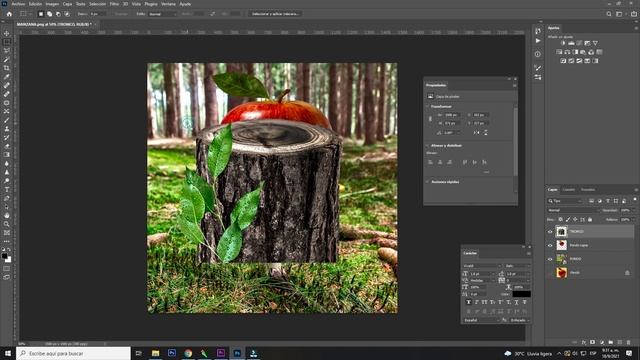Add a Brightness/Contrast adjustment
The image size is (640, 360).
coord(563,43)
